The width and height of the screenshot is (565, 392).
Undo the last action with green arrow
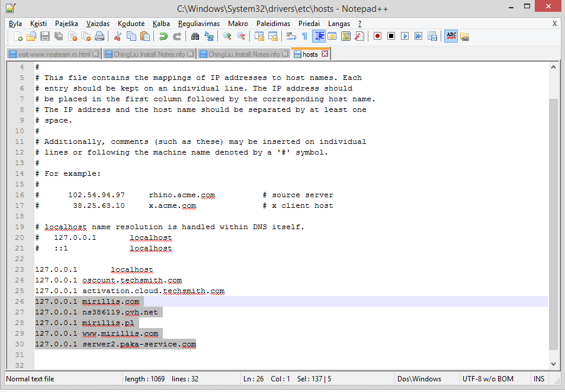point(163,36)
